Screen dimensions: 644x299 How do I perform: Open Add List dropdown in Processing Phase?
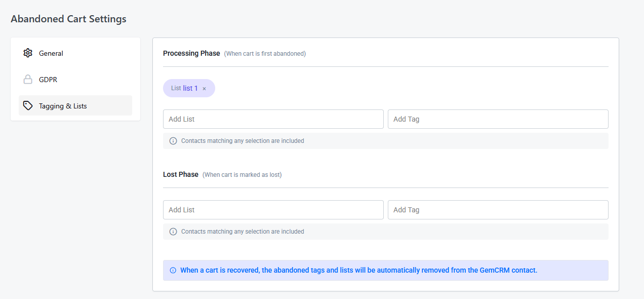pyautogui.click(x=273, y=119)
